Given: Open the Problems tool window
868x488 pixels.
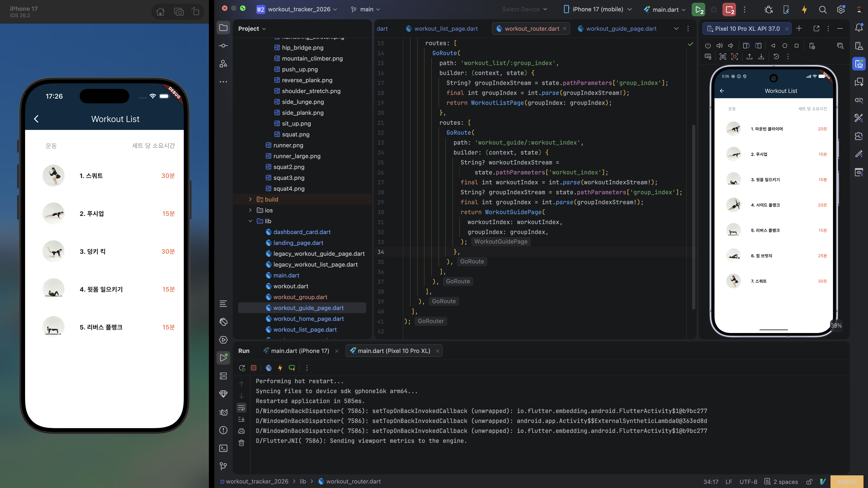Looking at the screenshot, I should [x=223, y=430].
